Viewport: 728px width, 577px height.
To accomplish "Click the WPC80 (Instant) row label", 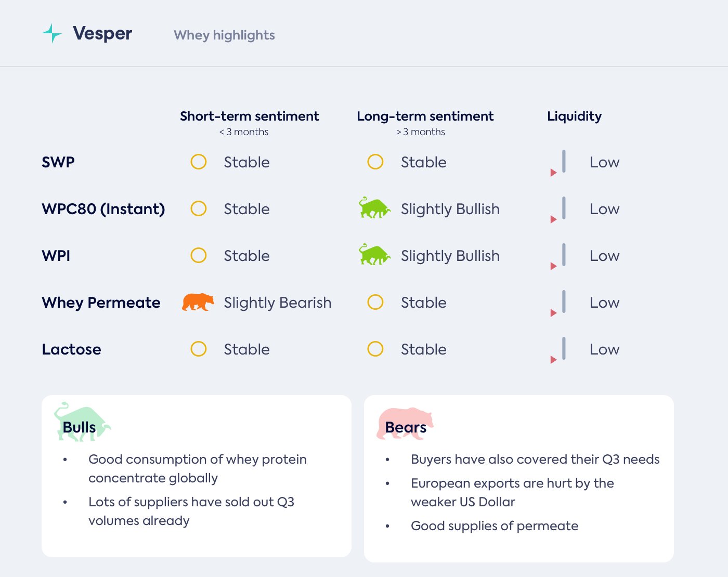I will click(x=103, y=209).
